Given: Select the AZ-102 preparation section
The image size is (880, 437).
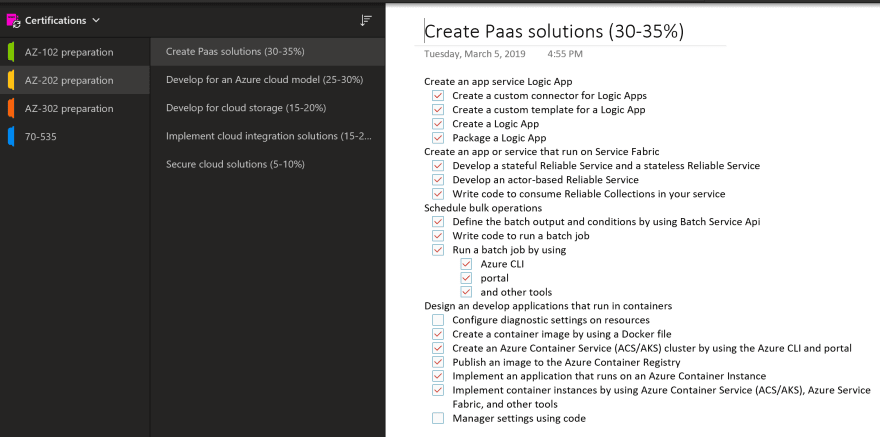Looking at the screenshot, I should 75,52.
